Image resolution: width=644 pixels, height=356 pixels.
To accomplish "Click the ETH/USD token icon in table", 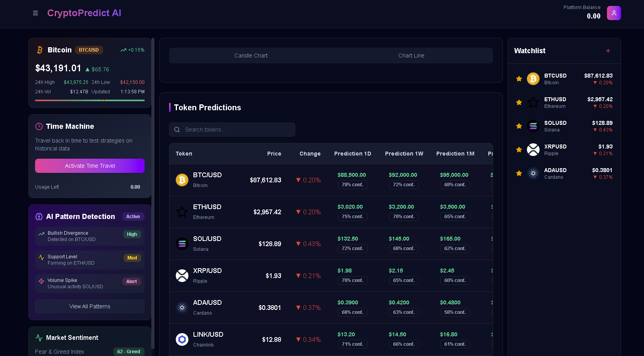I will point(182,212).
